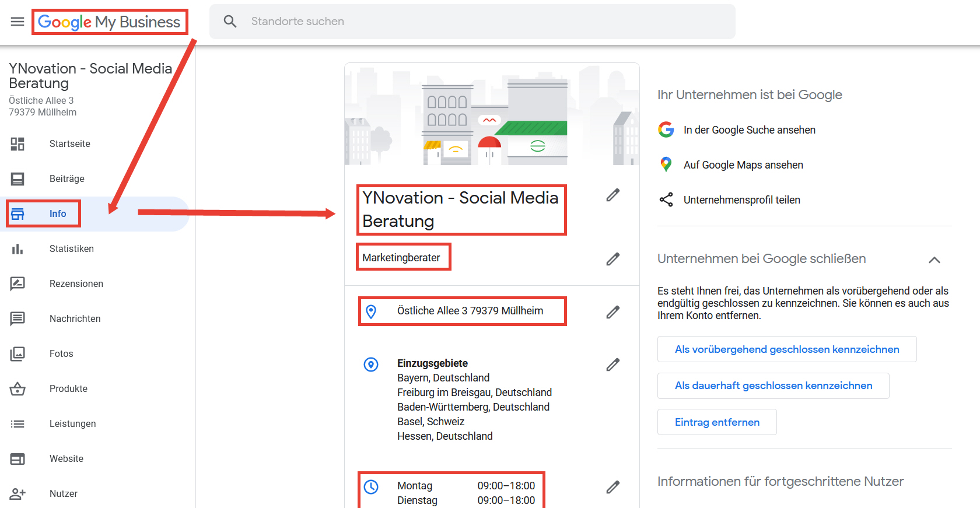
Task: Click the Leistungen list icon
Action: point(17,424)
